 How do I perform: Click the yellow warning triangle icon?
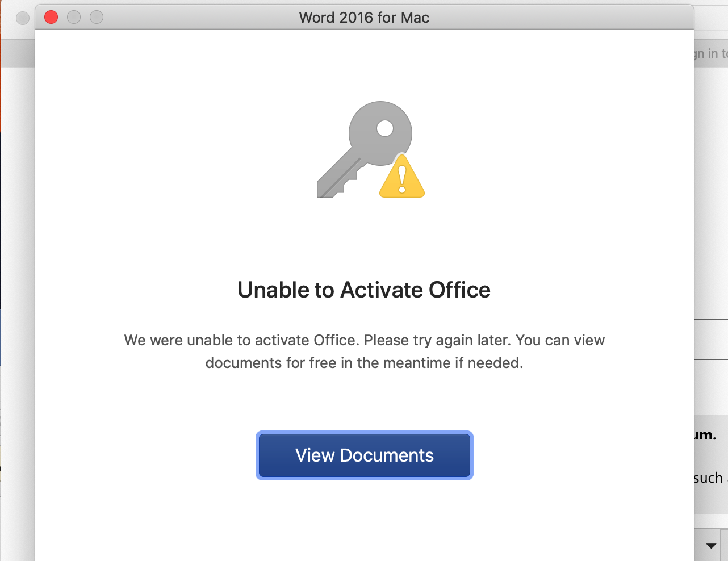pos(402,177)
